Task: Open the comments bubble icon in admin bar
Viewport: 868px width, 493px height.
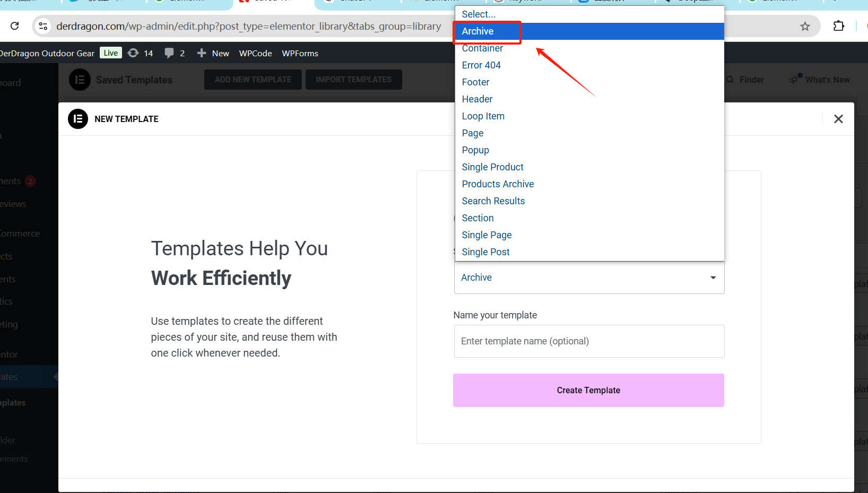Action: 169,53
